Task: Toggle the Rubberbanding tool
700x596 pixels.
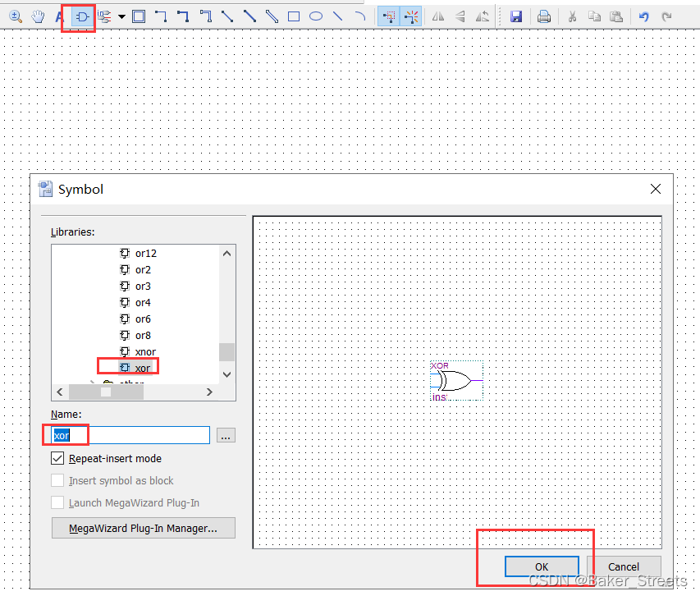Action: (410, 17)
